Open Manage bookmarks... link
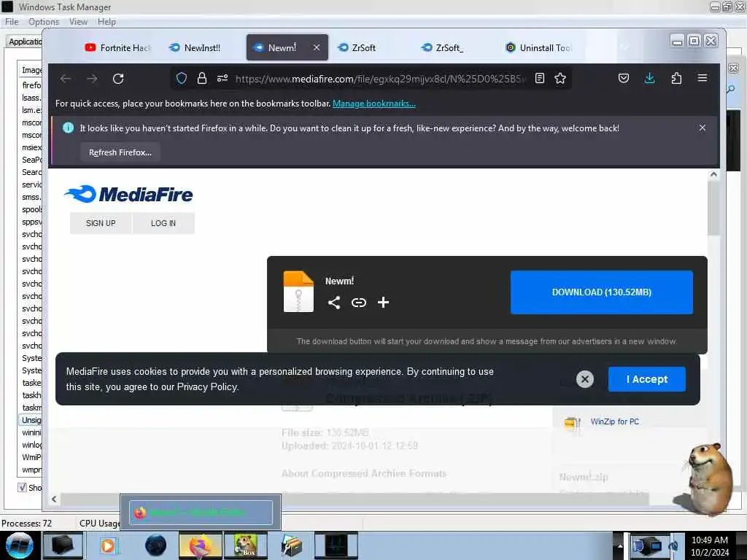Viewport: 747px width, 560px height. [374, 104]
